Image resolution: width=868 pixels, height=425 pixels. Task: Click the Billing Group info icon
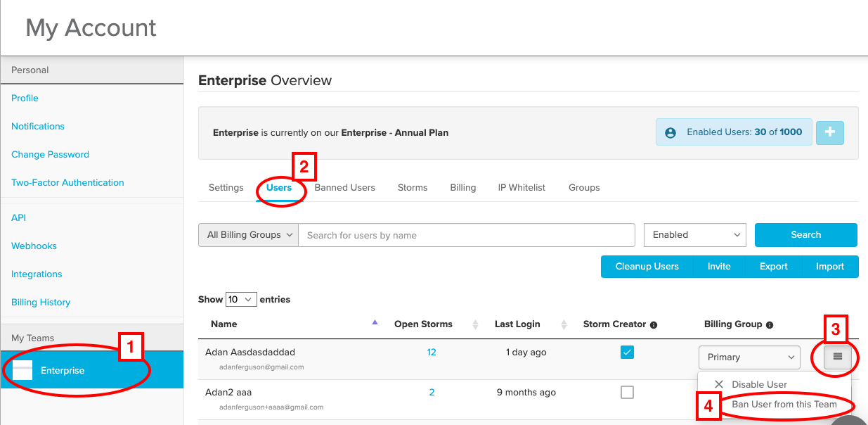point(770,325)
